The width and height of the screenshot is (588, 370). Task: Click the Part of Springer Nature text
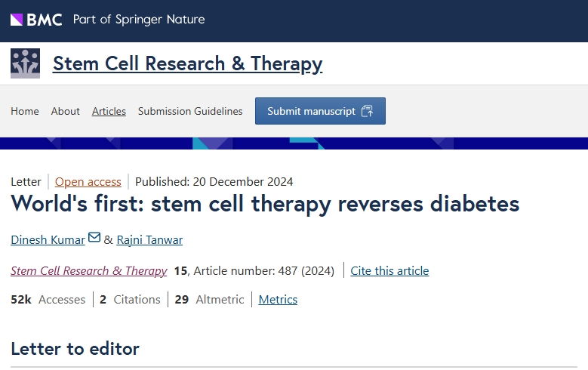(x=139, y=20)
